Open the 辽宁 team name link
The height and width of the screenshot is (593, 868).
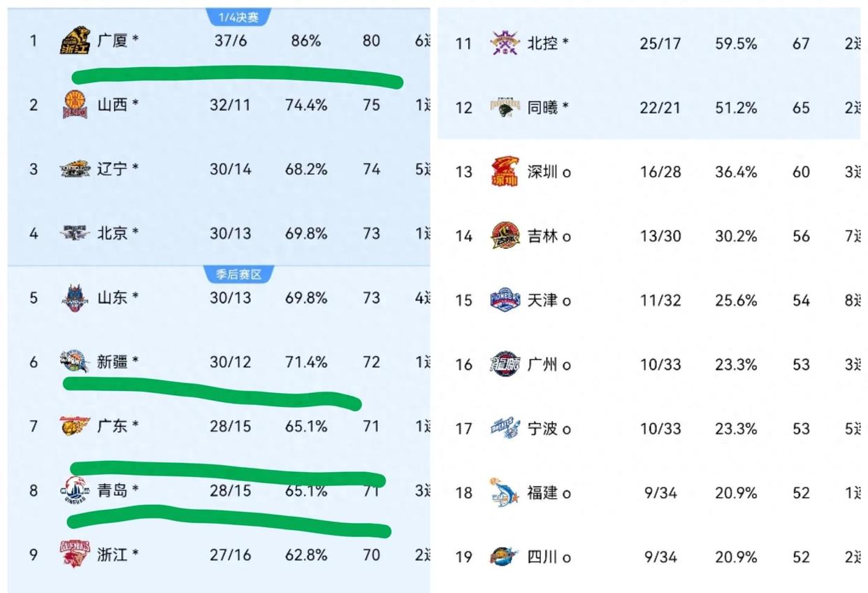click(x=113, y=169)
